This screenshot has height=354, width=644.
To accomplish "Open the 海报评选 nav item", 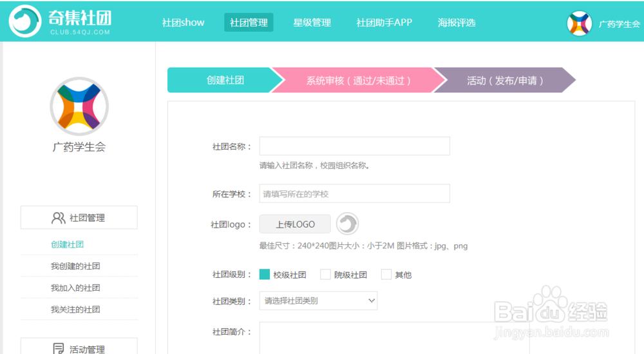I will click(457, 23).
